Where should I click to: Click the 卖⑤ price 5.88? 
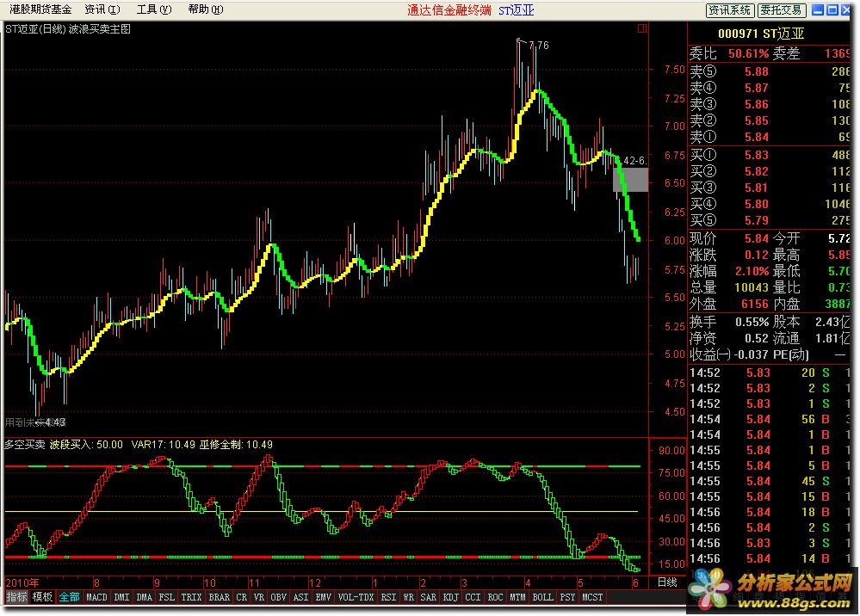pos(757,71)
